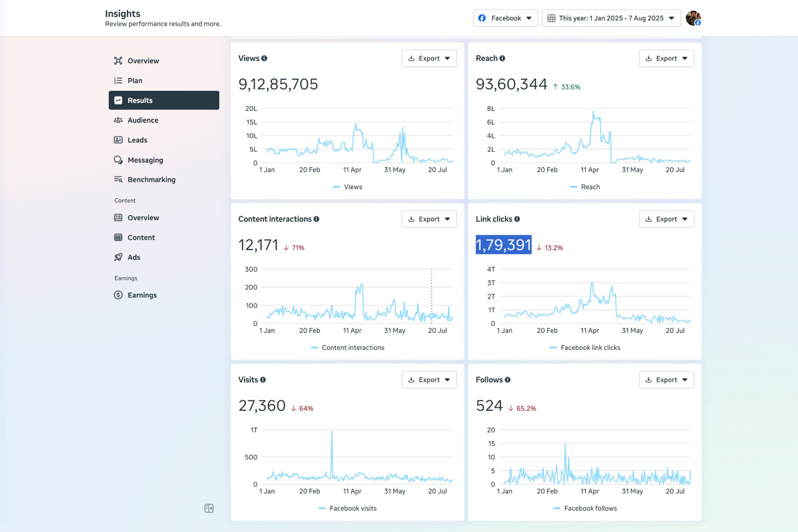Click the Content interactions legend color swatch
Viewport: 798px width, 532px height.
(314, 348)
